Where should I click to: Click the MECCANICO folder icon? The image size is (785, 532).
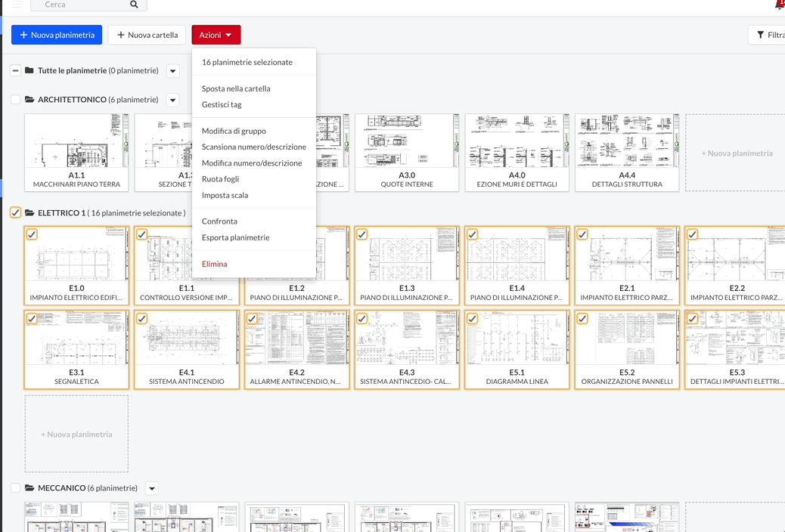(x=29, y=487)
